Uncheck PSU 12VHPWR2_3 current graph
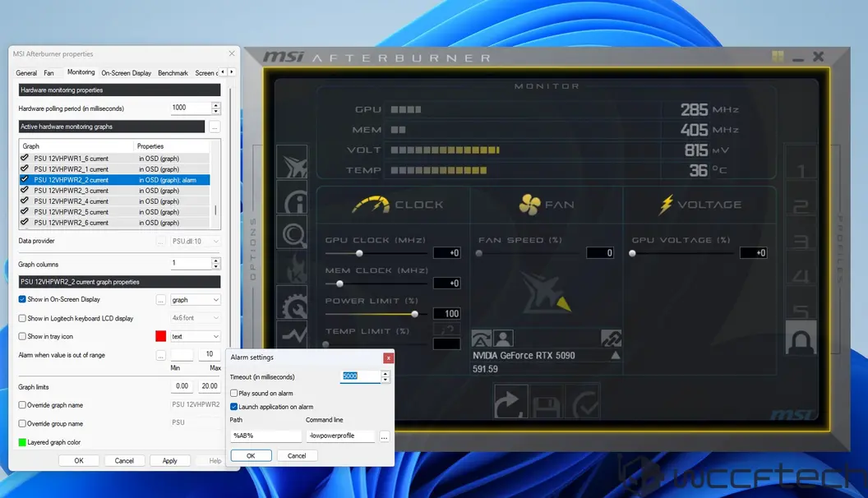 [25, 190]
